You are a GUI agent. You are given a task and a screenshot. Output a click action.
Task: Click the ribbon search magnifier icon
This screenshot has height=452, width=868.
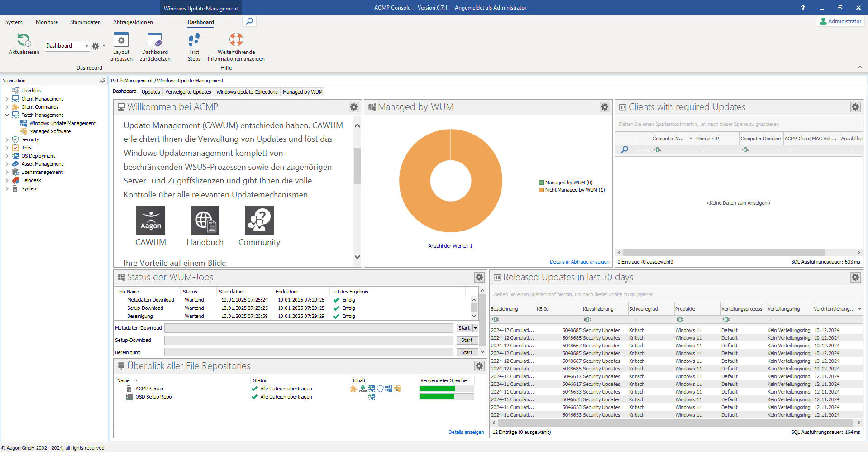pyautogui.click(x=249, y=21)
